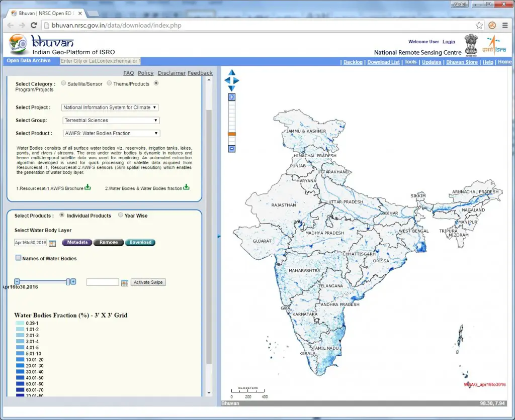Click the Download button

point(140,243)
